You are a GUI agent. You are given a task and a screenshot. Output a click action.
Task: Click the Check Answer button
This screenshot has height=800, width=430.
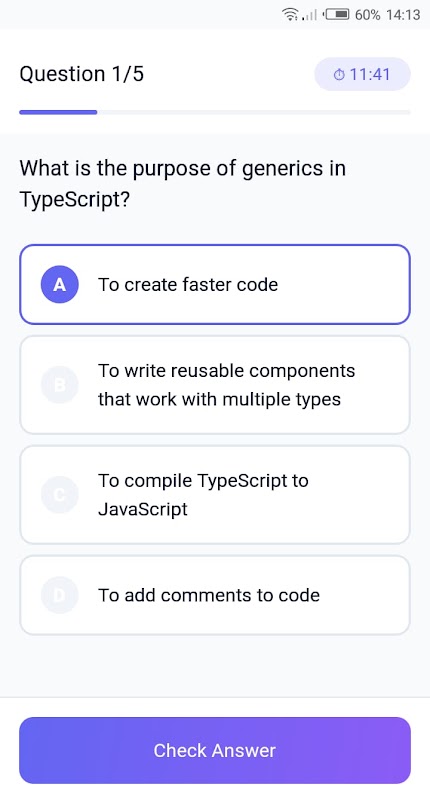[215, 751]
